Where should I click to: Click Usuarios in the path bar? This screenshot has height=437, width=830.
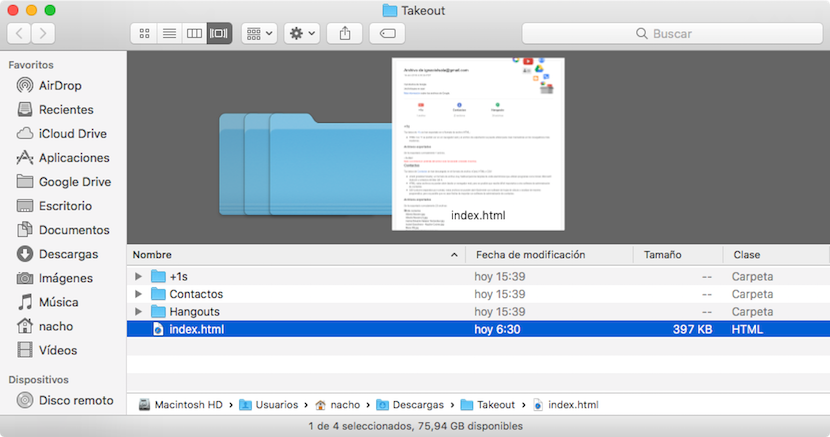tap(268, 405)
